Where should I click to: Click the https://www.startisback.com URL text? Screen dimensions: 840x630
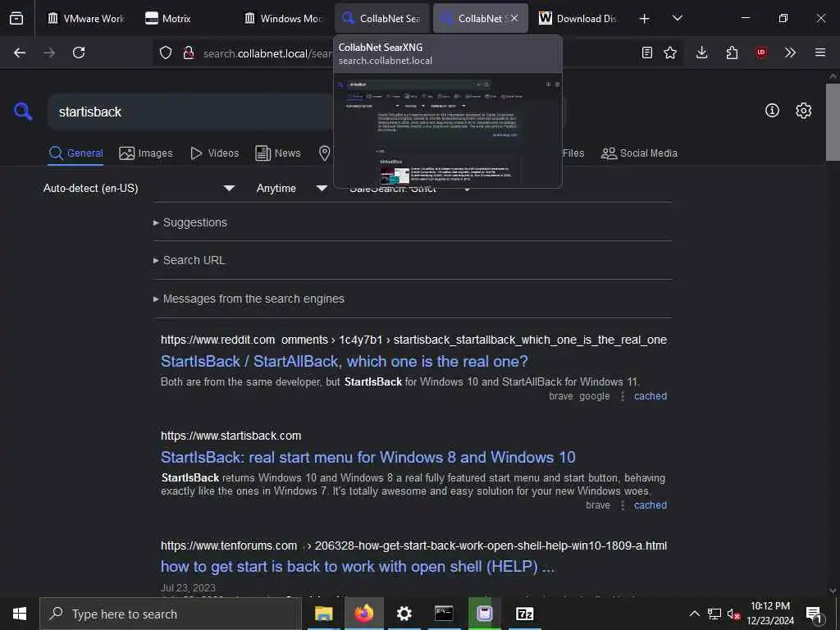(x=231, y=436)
